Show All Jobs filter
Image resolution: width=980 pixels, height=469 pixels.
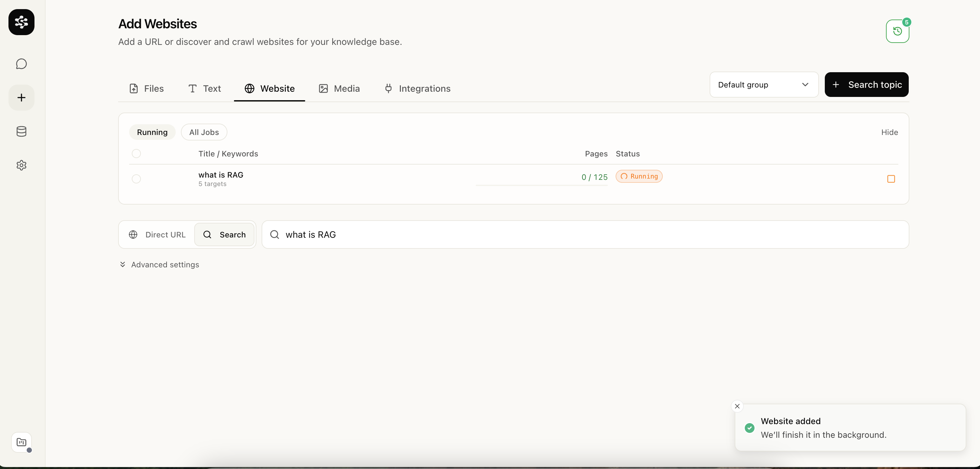pyautogui.click(x=204, y=132)
